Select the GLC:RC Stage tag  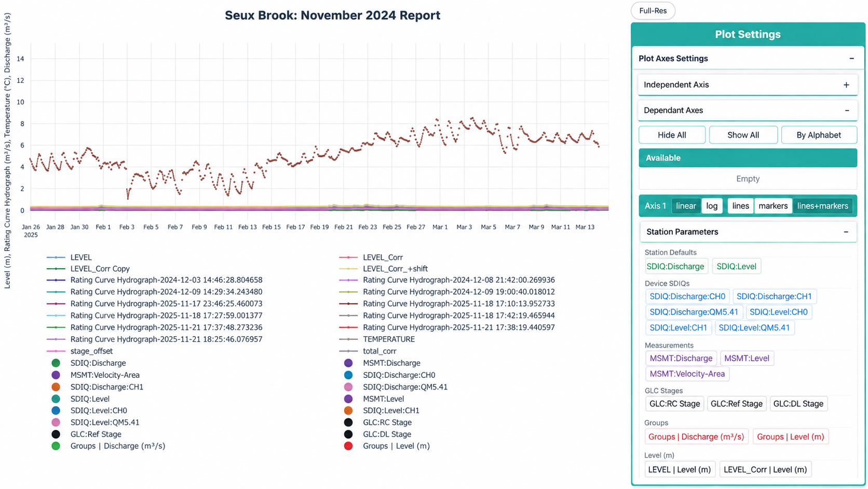pos(675,404)
